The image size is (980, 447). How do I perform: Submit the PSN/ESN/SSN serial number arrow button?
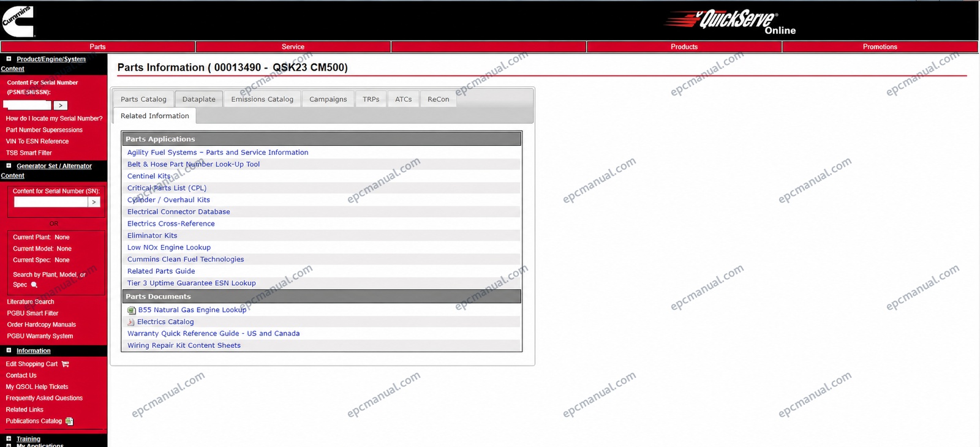pyautogui.click(x=60, y=105)
